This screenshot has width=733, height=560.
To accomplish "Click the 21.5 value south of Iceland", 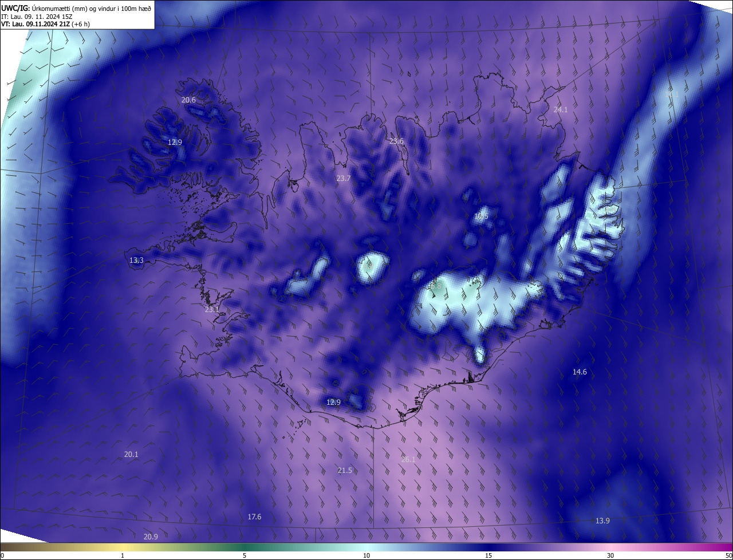I will click(345, 471).
